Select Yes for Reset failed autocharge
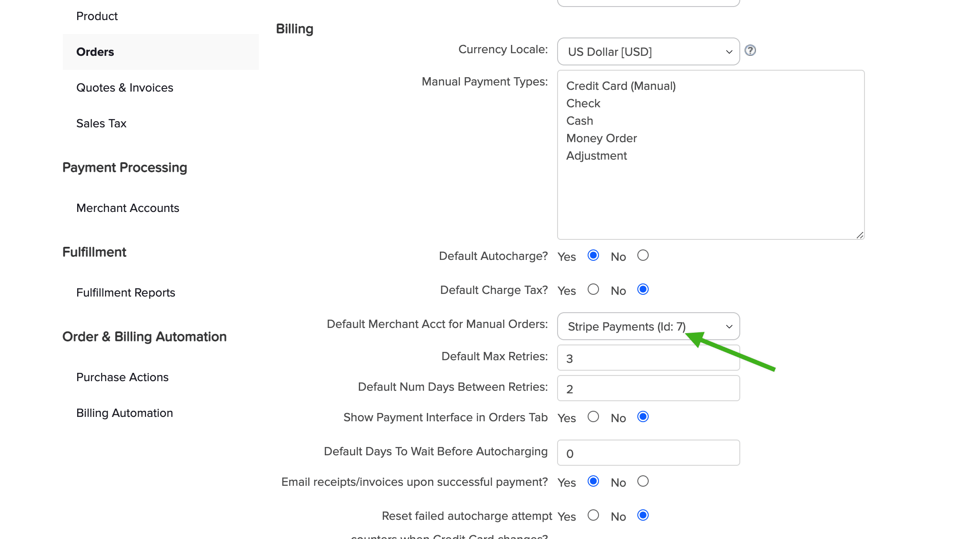This screenshot has height=539, width=980. [x=593, y=515]
